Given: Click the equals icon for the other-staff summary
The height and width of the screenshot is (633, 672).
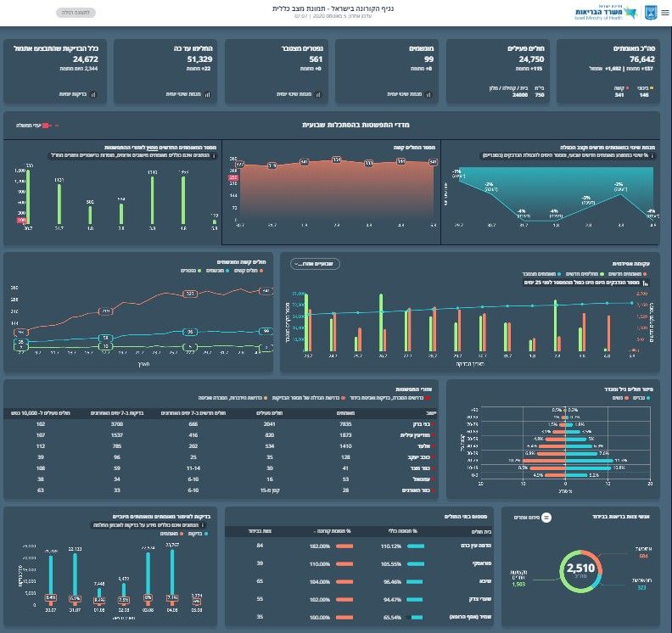Looking at the screenshot, I should click(546, 518).
